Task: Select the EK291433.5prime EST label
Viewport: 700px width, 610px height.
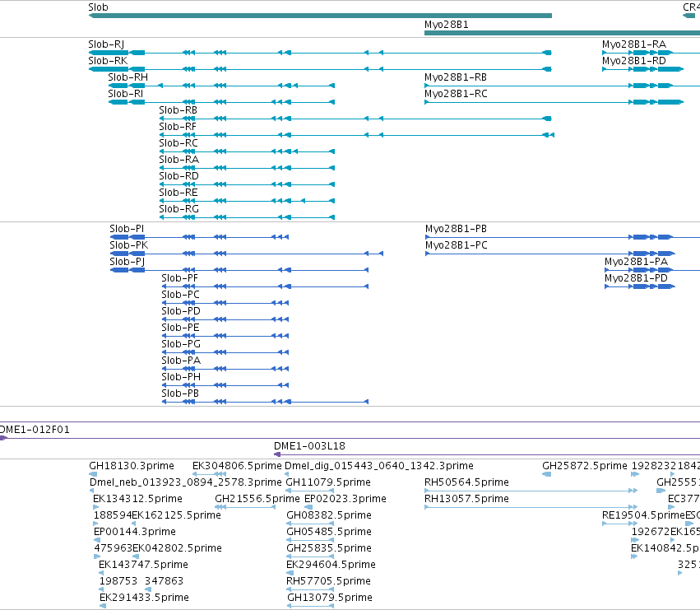Action: (x=144, y=598)
